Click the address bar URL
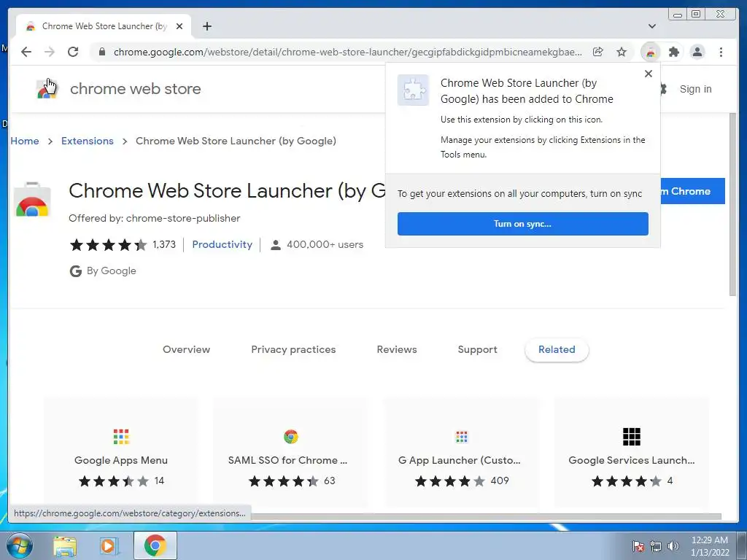Image resolution: width=747 pixels, height=560 pixels. (x=347, y=52)
